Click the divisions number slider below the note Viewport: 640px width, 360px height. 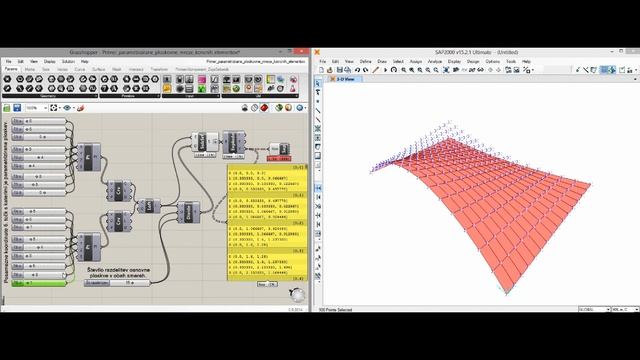[x=117, y=282]
